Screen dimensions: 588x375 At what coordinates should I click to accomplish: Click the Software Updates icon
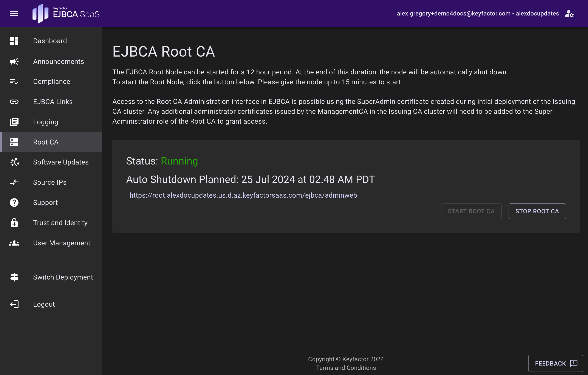click(15, 162)
